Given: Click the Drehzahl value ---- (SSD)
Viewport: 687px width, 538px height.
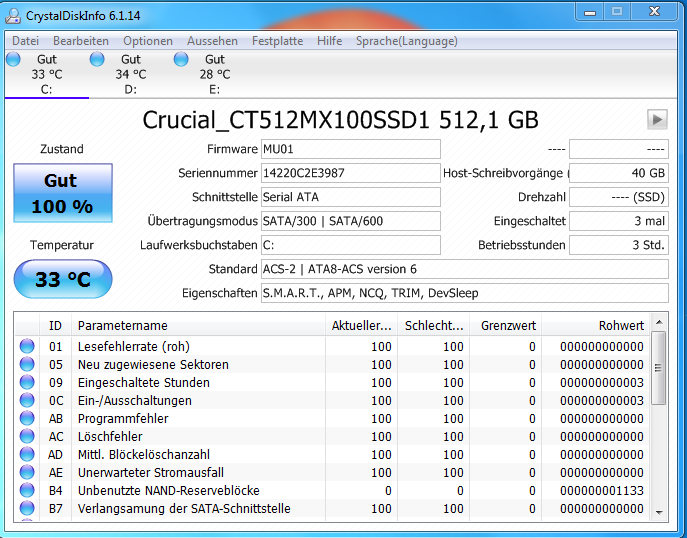Looking at the screenshot, I should [x=619, y=197].
